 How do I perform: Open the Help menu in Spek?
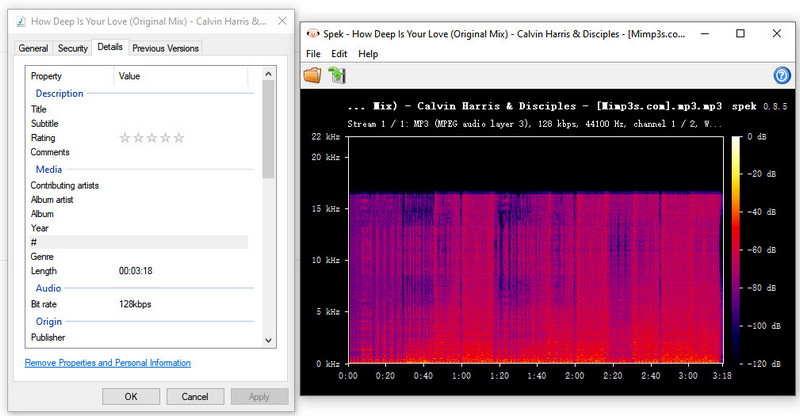368,54
